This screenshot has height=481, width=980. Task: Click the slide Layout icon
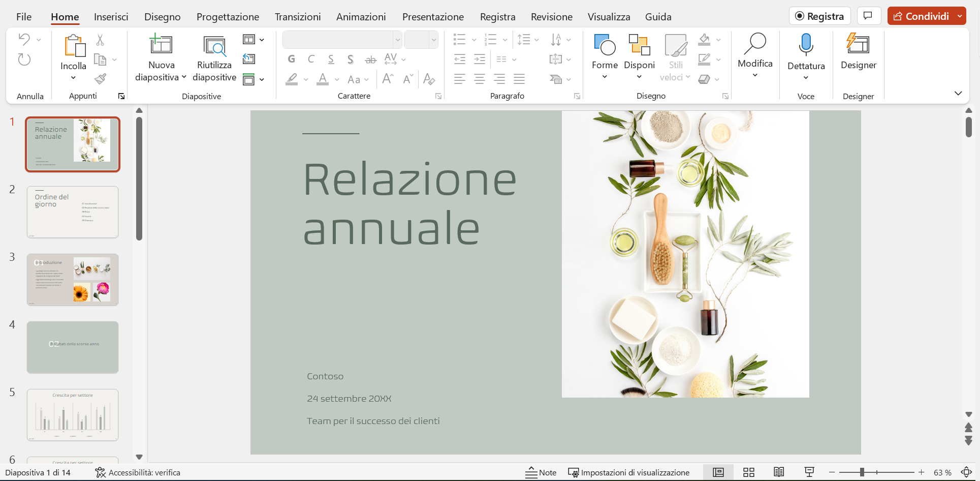(x=248, y=39)
